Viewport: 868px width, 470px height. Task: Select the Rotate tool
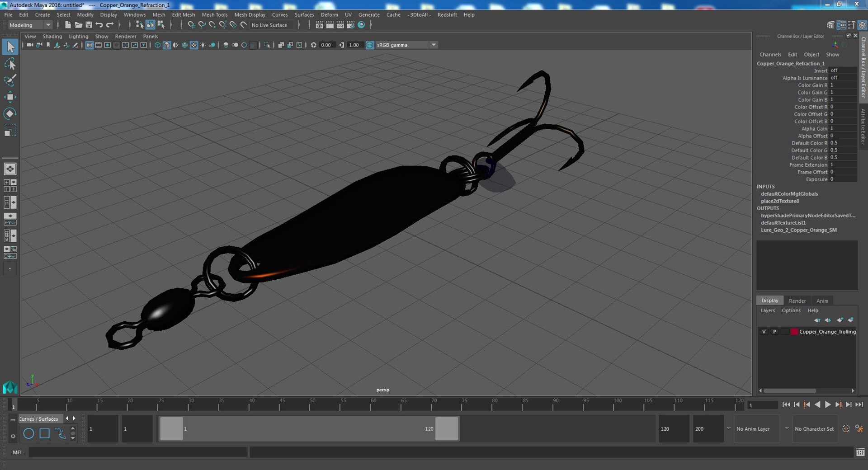(x=10, y=113)
